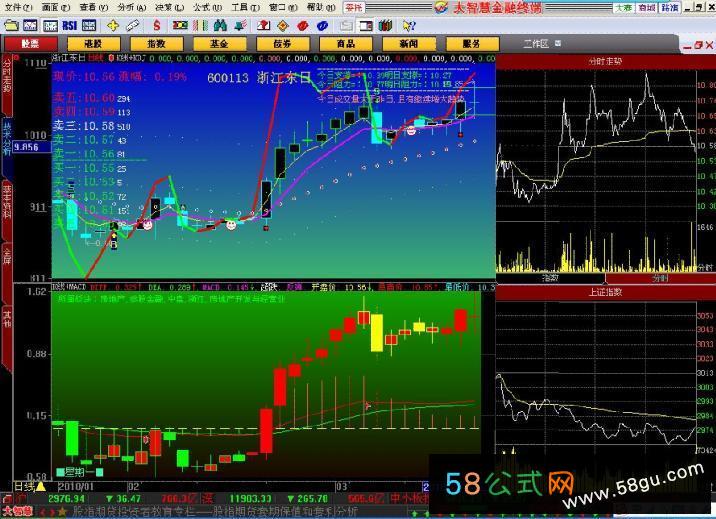Select the RSI indicator toolbar icon
Screen dimensions: 716x519
(x=69, y=26)
